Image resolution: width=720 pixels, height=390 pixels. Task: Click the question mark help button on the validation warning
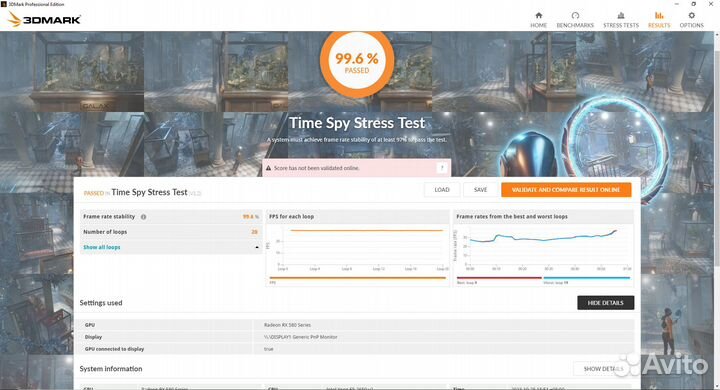[442, 168]
